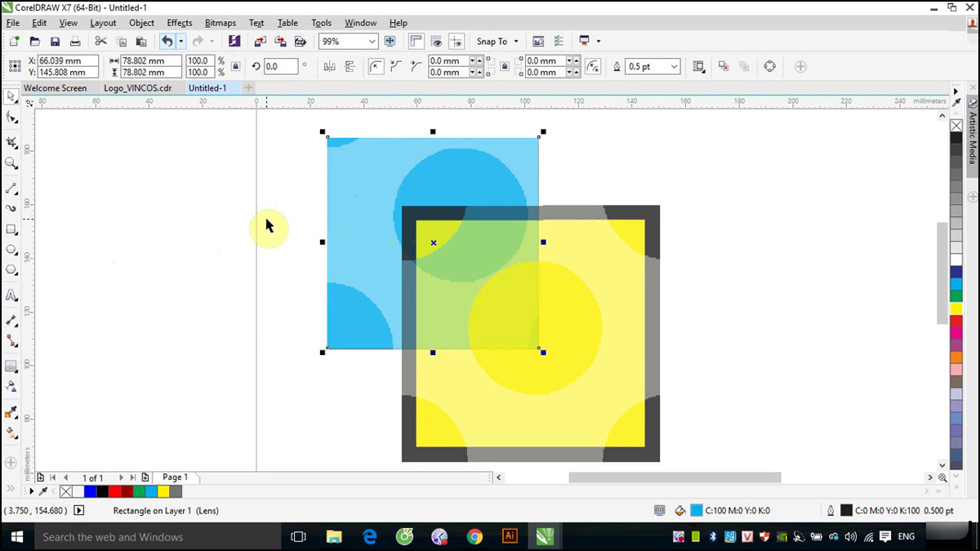Screen dimensions: 980x551
Task: Click the Options icon in toolbar
Action: point(559,41)
